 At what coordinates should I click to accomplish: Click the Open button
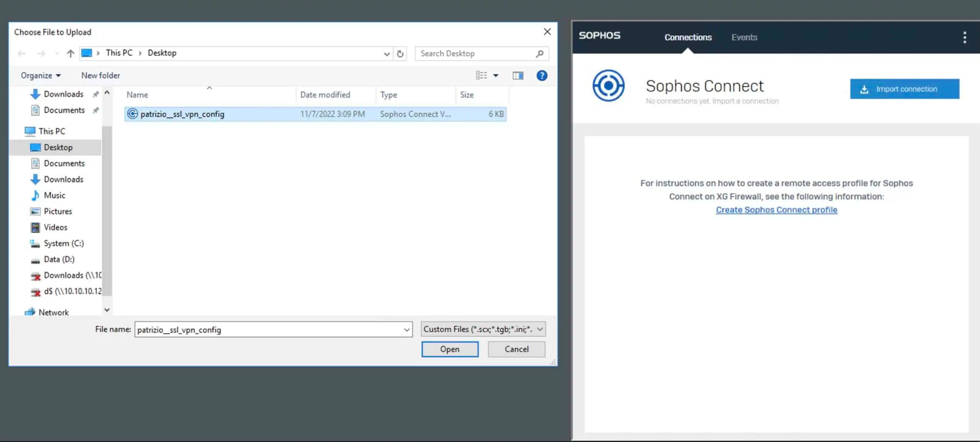point(450,349)
